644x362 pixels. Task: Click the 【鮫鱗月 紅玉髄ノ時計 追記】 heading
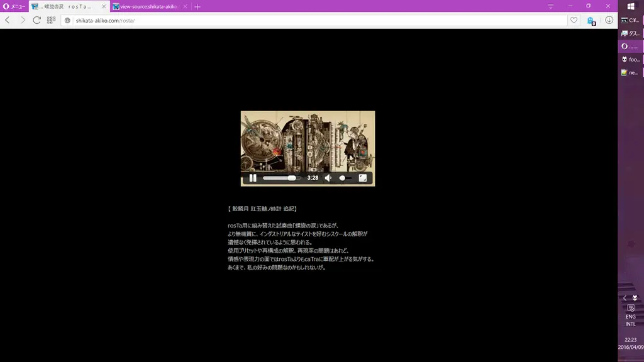coord(262,209)
